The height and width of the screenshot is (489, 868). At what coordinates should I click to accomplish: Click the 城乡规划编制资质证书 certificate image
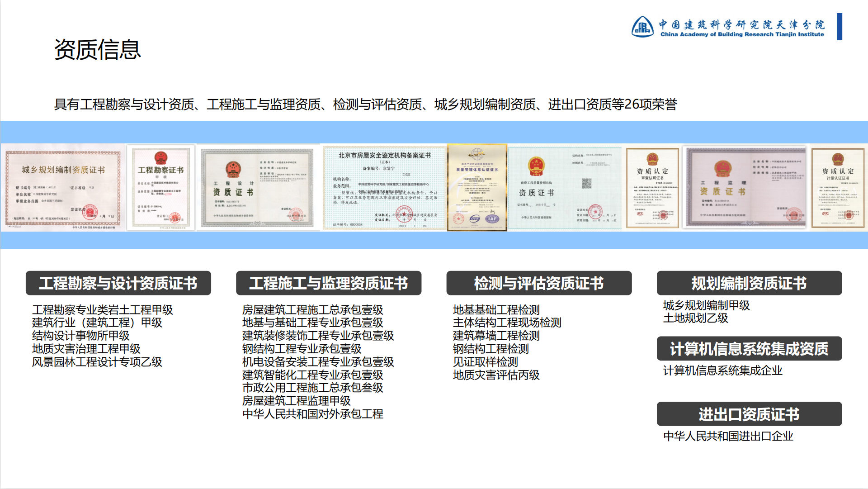[63, 188]
